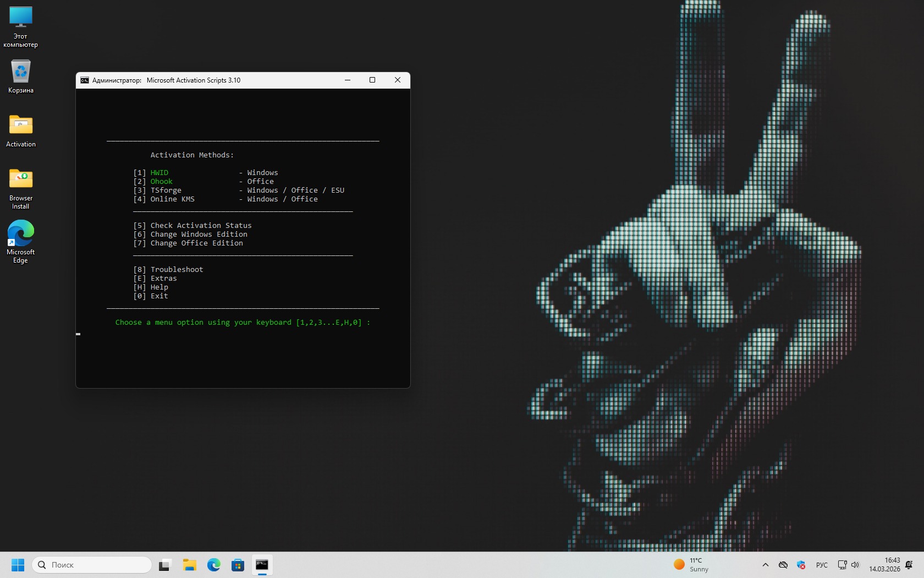Image resolution: width=924 pixels, height=578 pixels.
Task: Click the Windows Security shield tray icon
Action: click(x=801, y=565)
